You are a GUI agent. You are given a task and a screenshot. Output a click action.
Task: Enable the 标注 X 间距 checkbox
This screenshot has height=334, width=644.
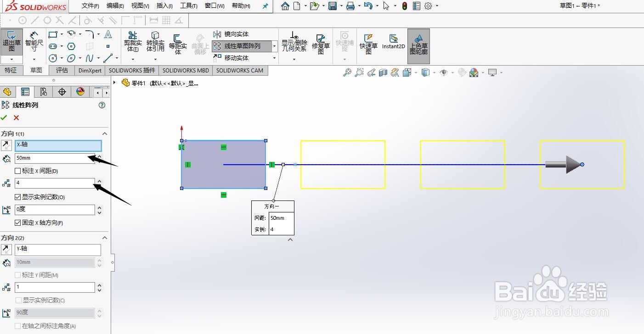[x=18, y=171]
